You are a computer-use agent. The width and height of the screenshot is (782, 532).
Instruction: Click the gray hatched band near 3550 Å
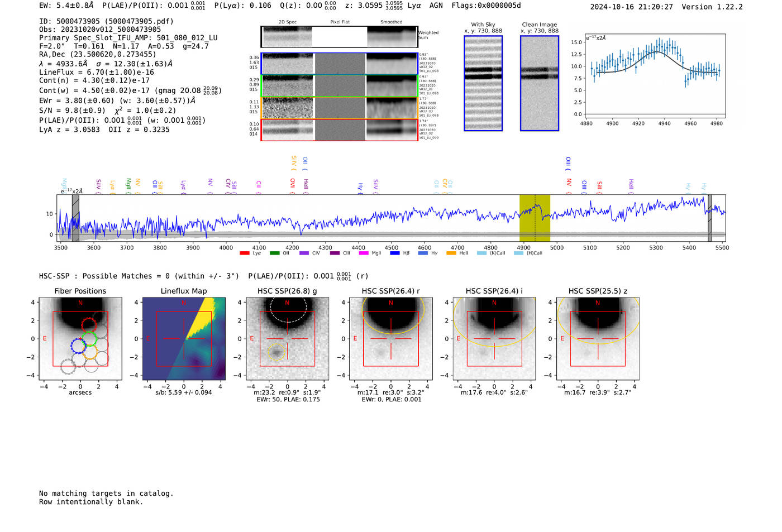coord(75,218)
